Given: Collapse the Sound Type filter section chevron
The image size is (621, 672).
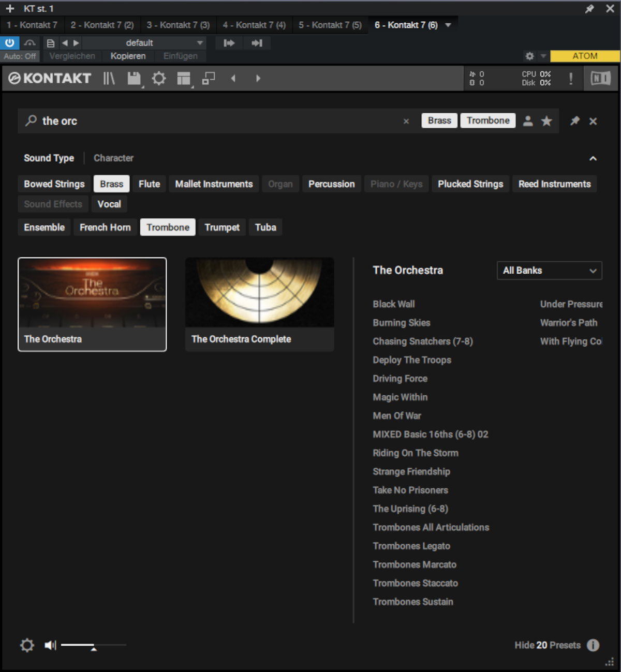Looking at the screenshot, I should pyautogui.click(x=593, y=158).
